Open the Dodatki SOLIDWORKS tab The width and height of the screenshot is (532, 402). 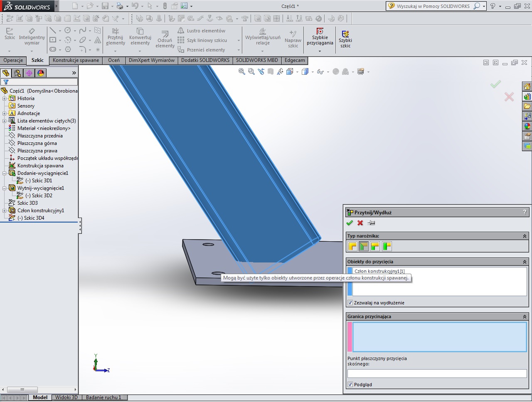[x=205, y=60]
